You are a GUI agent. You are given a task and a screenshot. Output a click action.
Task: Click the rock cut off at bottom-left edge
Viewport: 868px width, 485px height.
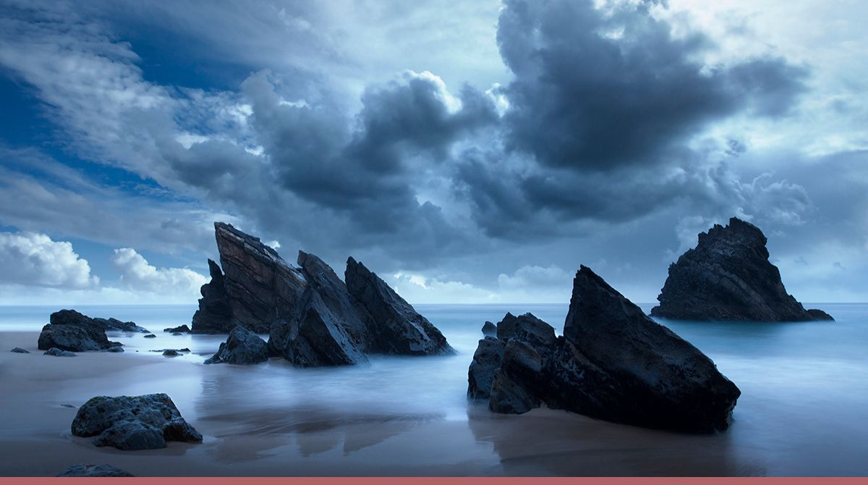[94, 471]
